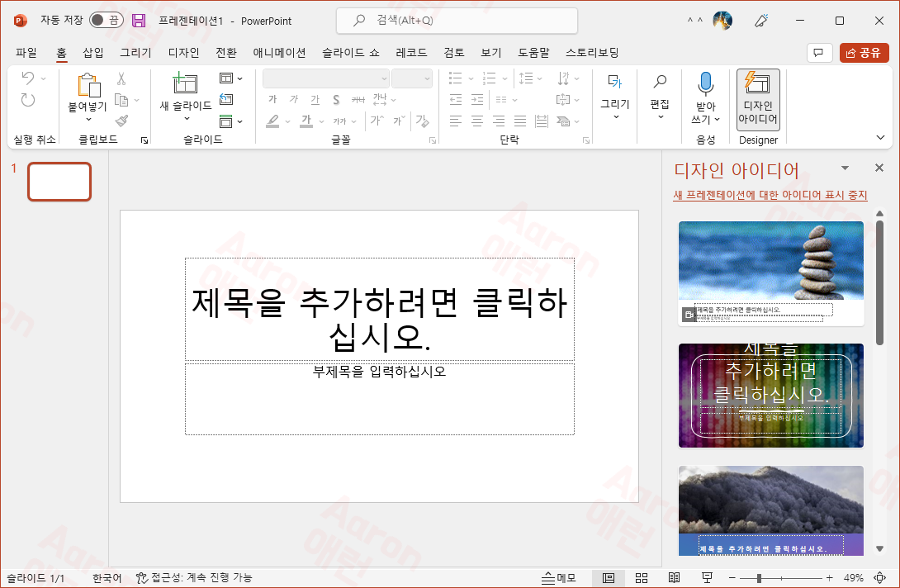
Task: Click the 디자인 아이디어 Designer button
Action: click(758, 99)
